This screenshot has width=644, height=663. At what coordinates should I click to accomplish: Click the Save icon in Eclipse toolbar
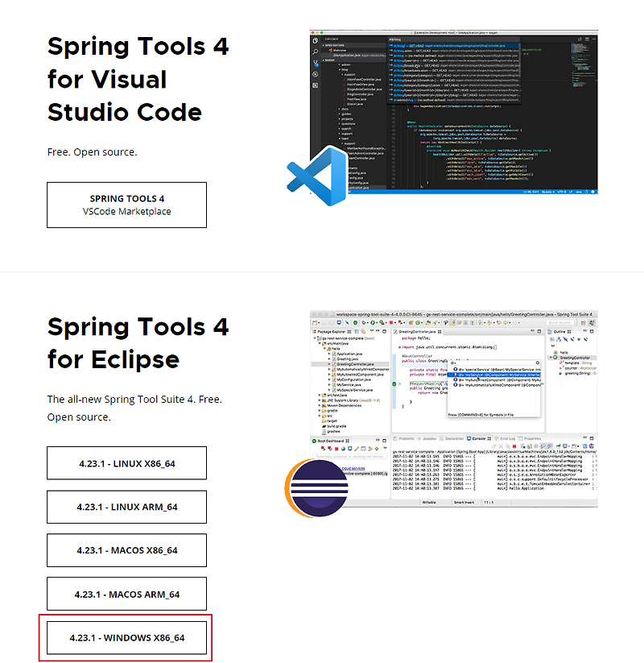[324, 321]
